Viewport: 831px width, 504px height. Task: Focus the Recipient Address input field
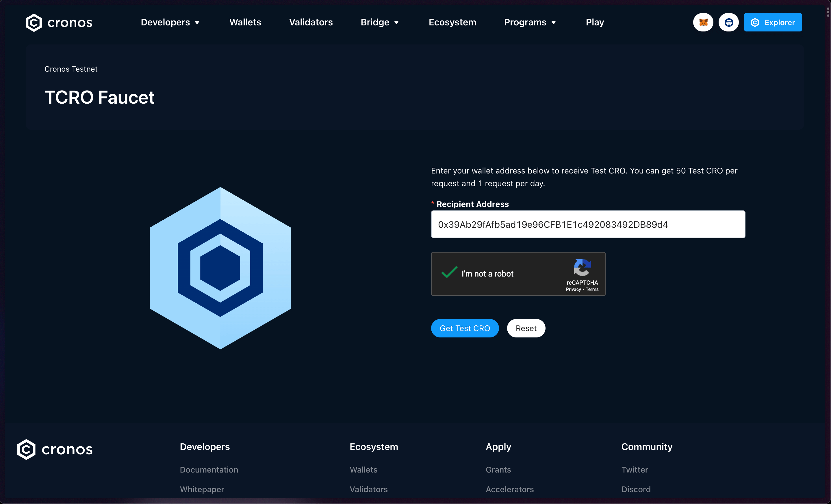tap(588, 224)
